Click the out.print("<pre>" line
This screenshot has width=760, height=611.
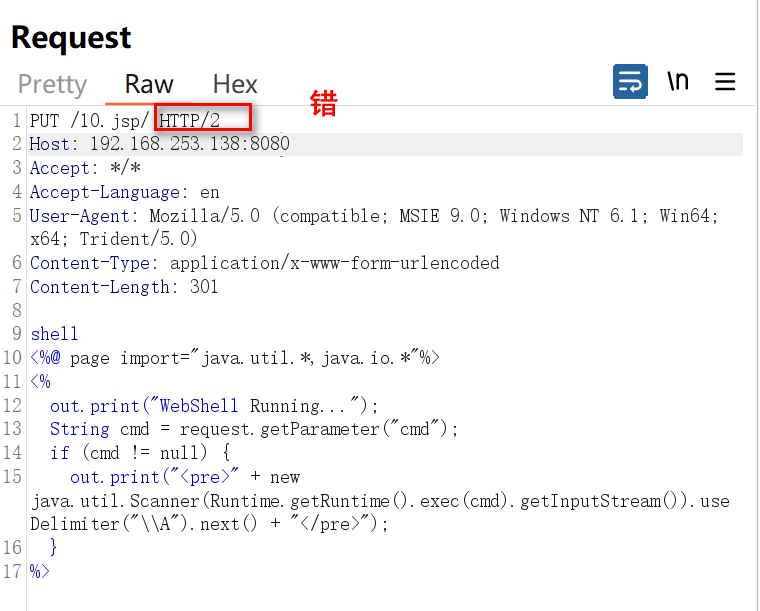(x=185, y=477)
